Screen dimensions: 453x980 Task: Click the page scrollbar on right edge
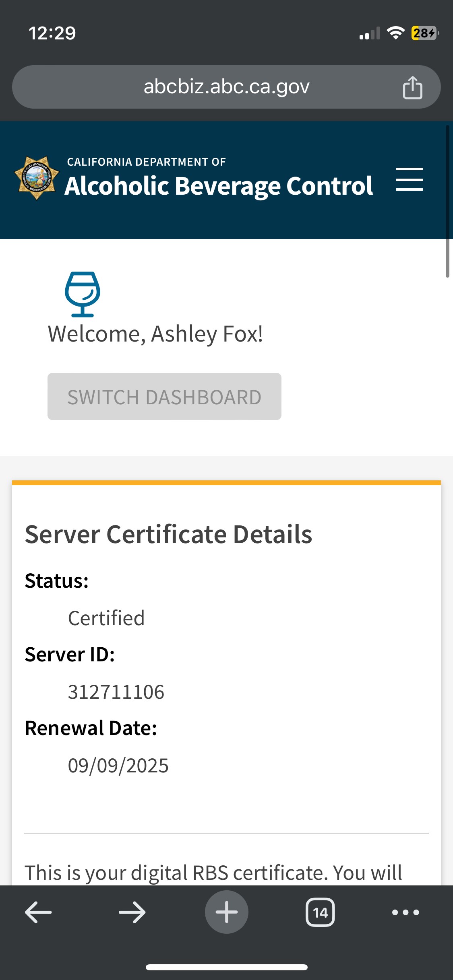coord(447,201)
